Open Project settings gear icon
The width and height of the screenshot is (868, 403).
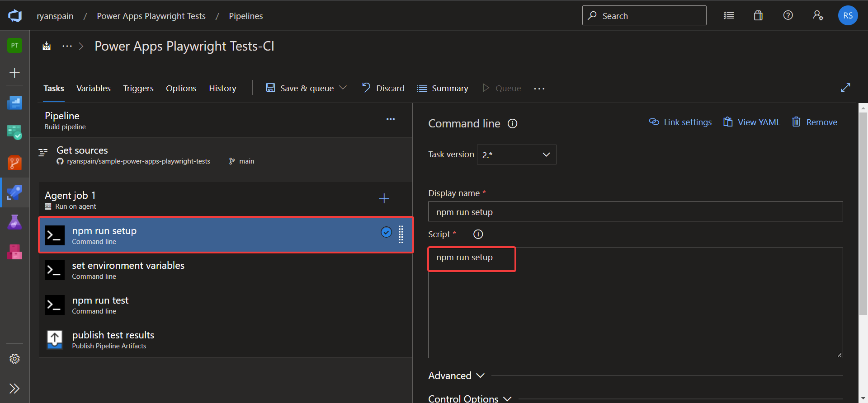coord(14,359)
